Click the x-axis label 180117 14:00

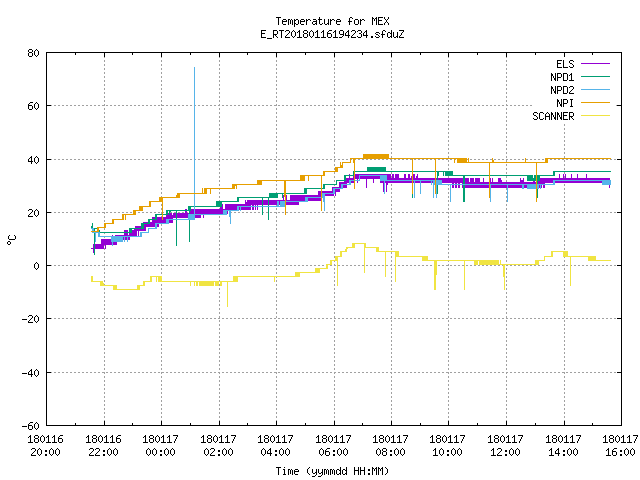pos(564,446)
